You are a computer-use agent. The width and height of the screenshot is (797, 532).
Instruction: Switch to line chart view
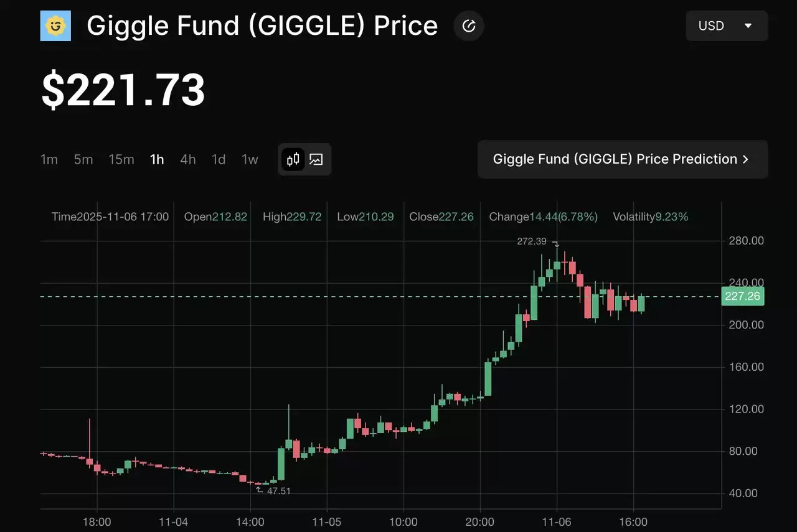tap(316, 159)
